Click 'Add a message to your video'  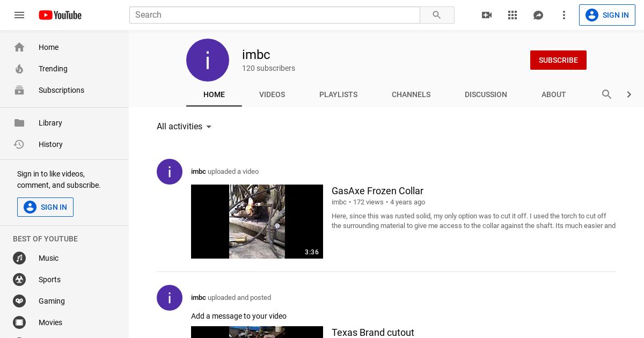[x=239, y=316]
